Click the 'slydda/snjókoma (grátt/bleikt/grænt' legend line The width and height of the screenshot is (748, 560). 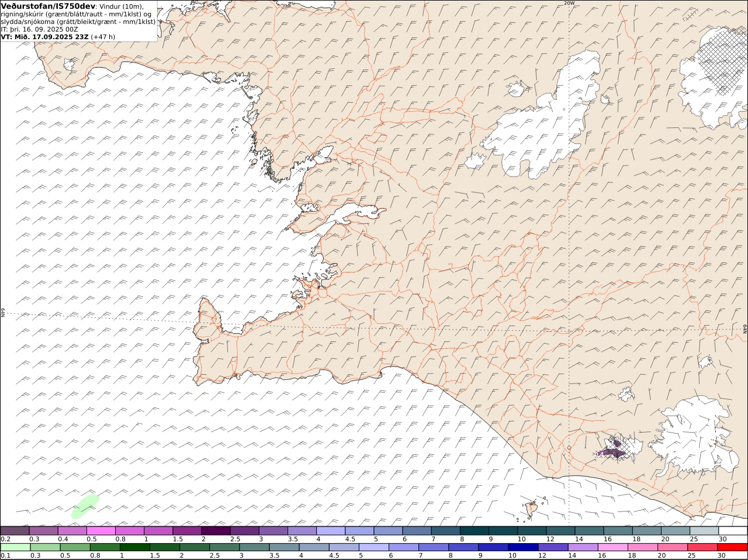tap(78, 22)
